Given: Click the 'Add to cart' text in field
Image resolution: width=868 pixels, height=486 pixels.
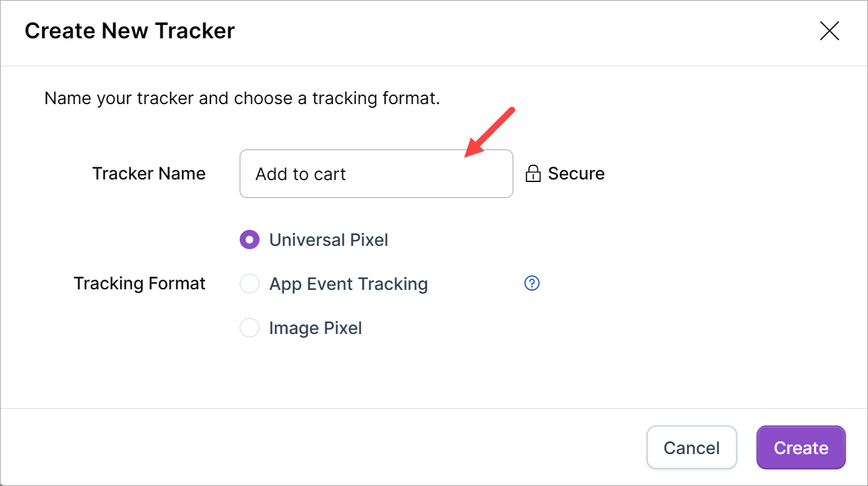Looking at the screenshot, I should pyautogui.click(x=300, y=174).
